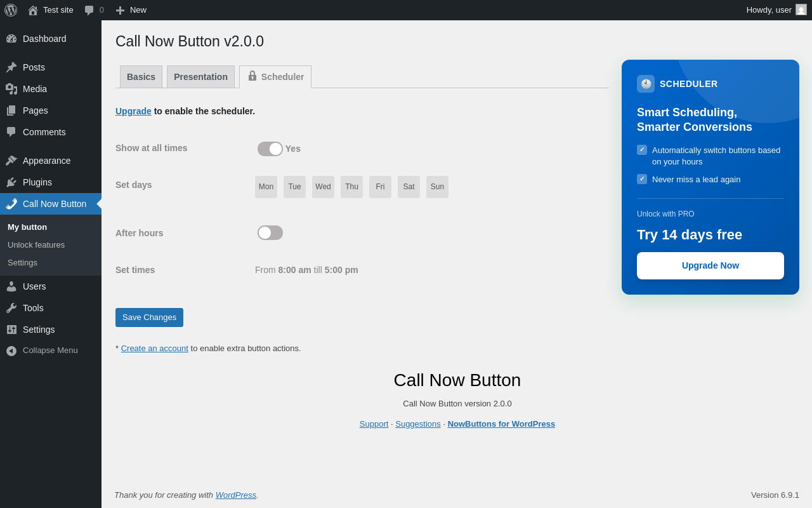Switch to the Basics tab
This screenshot has height=508, width=812.
point(141,77)
